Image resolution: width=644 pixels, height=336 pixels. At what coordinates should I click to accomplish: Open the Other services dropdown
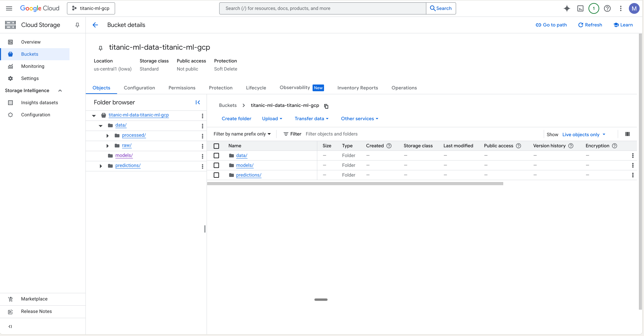359,119
